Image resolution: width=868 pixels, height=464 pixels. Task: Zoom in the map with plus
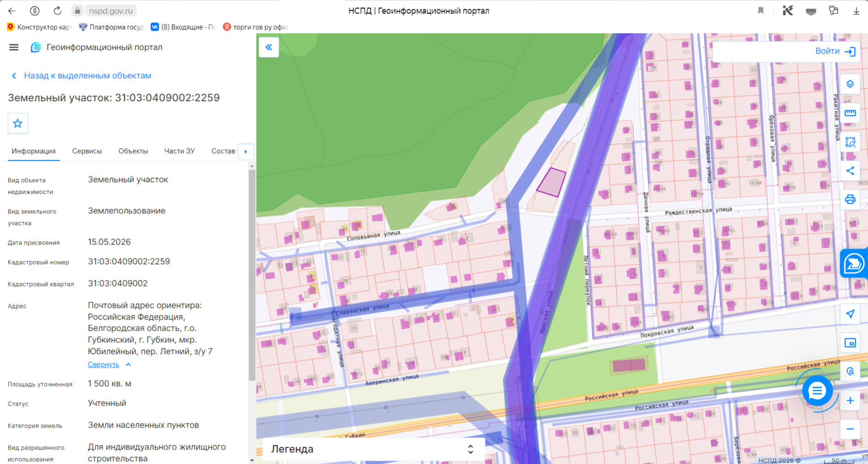pos(850,401)
